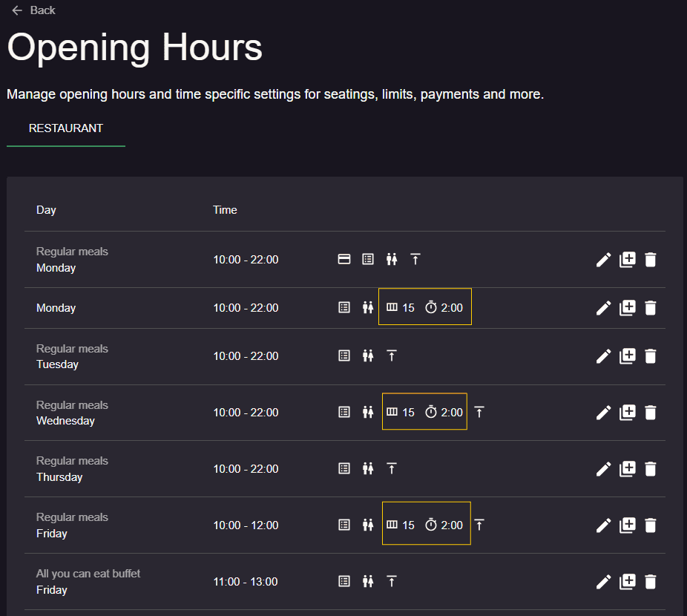The width and height of the screenshot is (687, 616).
Task: Select the 10:00 - 12:00 Friday time
Action: click(x=246, y=525)
